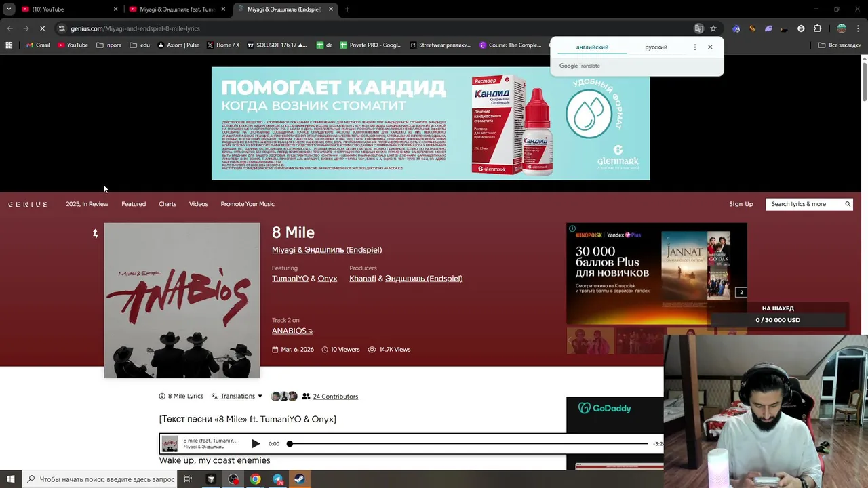Seek using the song player progress bar

pyautogui.click(x=468, y=444)
